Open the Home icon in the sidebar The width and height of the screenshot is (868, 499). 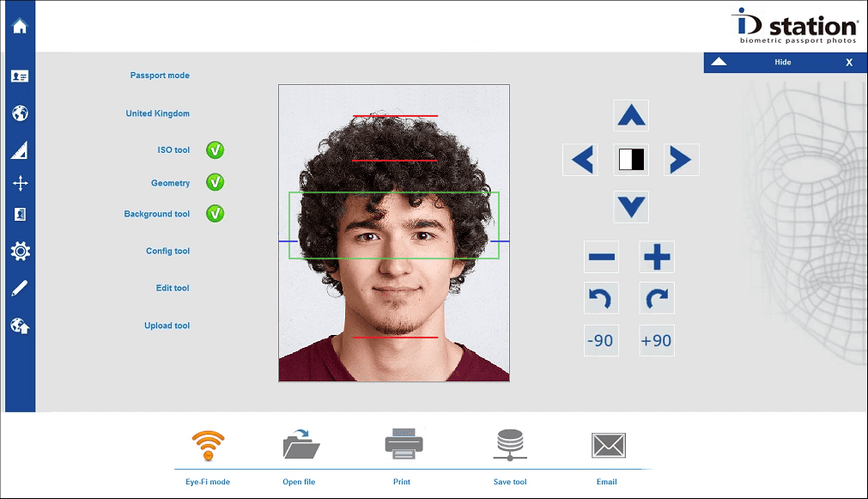tap(20, 26)
